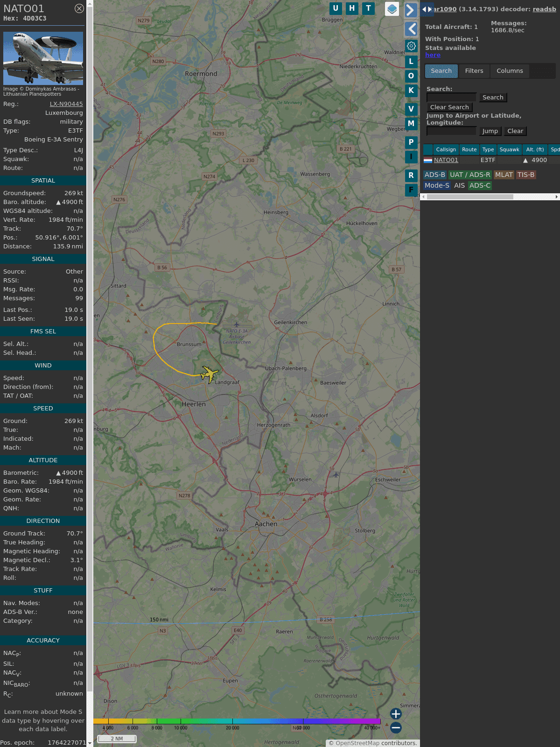Click the flag icon in the NATO01 row

pyautogui.click(x=428, y=160)
